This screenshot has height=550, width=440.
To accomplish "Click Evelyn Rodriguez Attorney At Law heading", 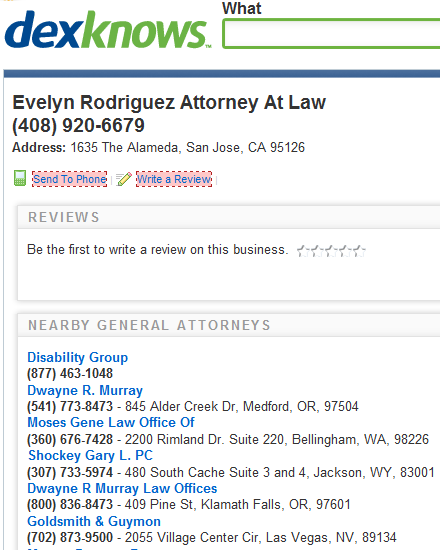I will coord(169,102).
